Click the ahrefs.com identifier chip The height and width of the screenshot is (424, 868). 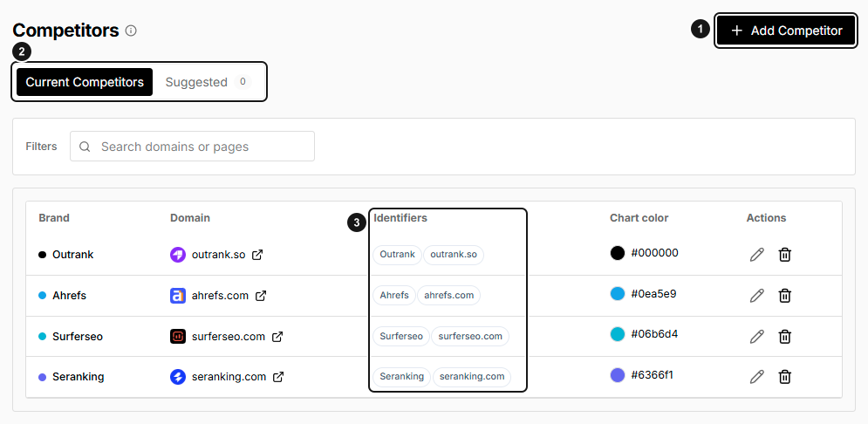(x=449, y=295)
